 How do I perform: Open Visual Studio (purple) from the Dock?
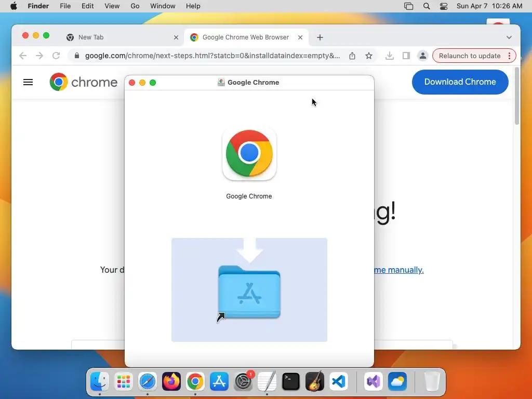tap(373, 381)
